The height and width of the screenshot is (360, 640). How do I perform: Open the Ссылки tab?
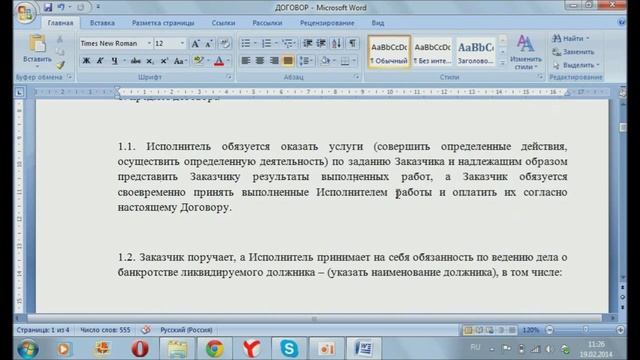click(x=223, y=23)
